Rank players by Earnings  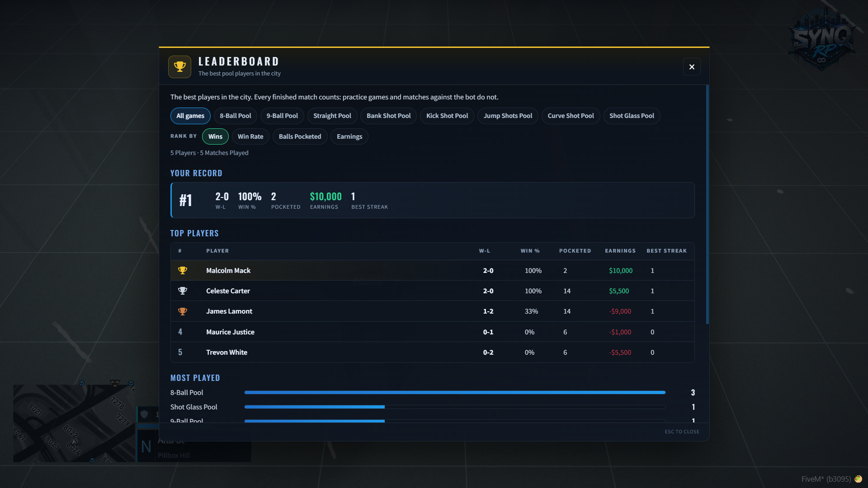point(349,136)
